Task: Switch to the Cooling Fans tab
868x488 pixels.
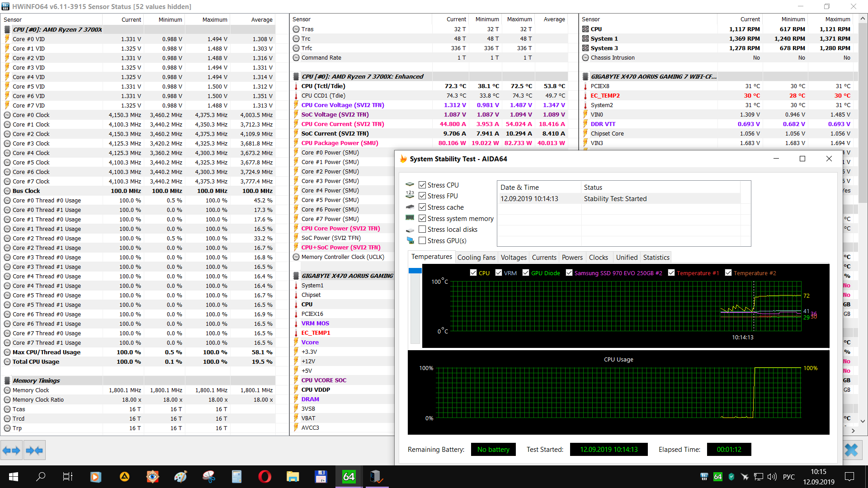Action: click(476, 257)
